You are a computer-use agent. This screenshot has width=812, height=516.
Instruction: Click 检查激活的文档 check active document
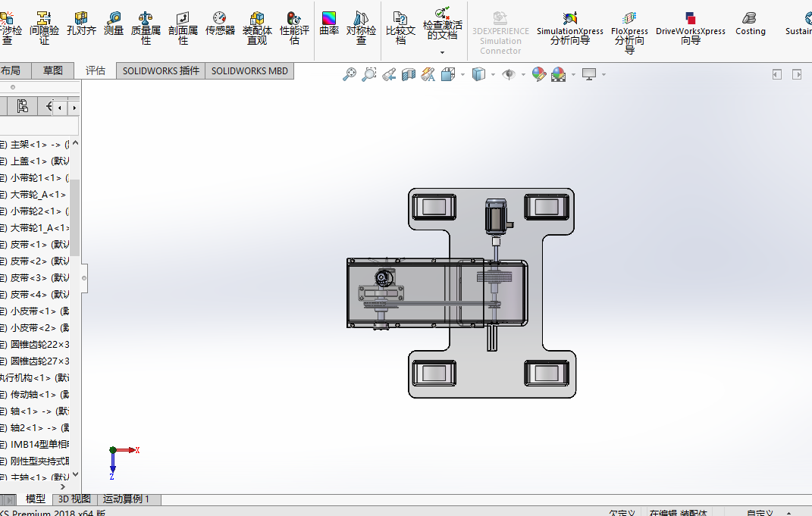pyautogui.click(x=442, y=23)
